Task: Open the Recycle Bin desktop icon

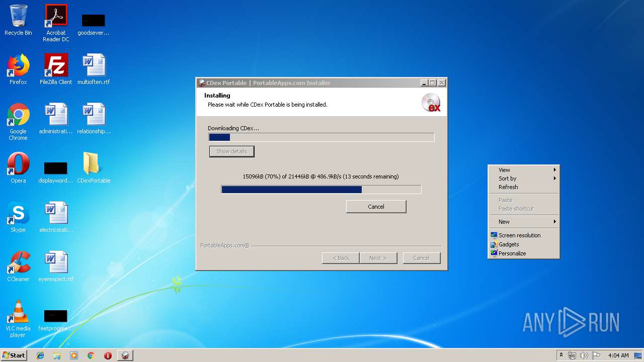Action: click(x=18, y=20)
